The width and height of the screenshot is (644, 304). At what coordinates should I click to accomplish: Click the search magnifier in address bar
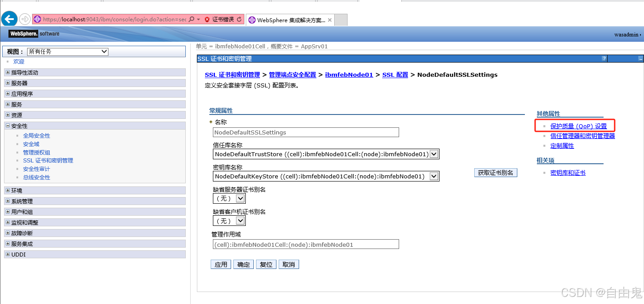pyautogui.click(x=192, y=20)
